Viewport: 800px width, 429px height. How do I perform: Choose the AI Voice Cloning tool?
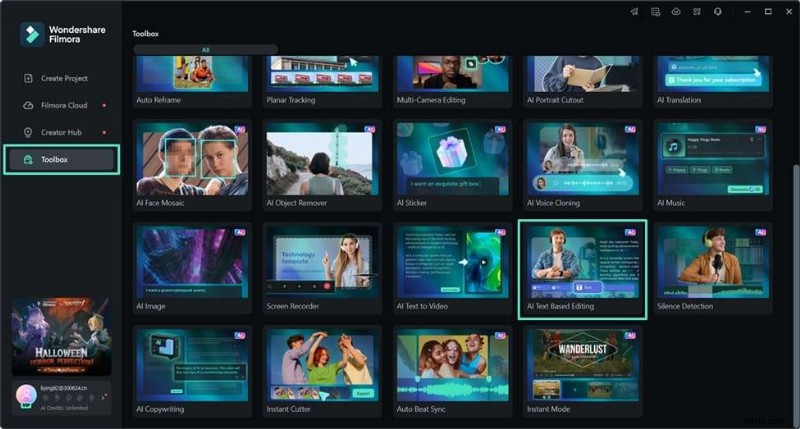(582, 165)
